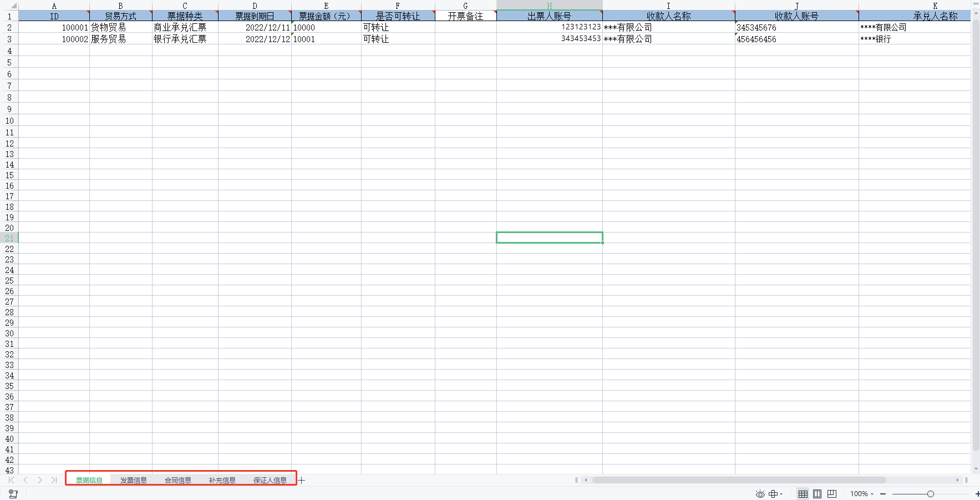Image resolution: width=980 pixels, height=500 pixels.
Task: Toggle eye protection mode icon
Action: pos(760,494)
